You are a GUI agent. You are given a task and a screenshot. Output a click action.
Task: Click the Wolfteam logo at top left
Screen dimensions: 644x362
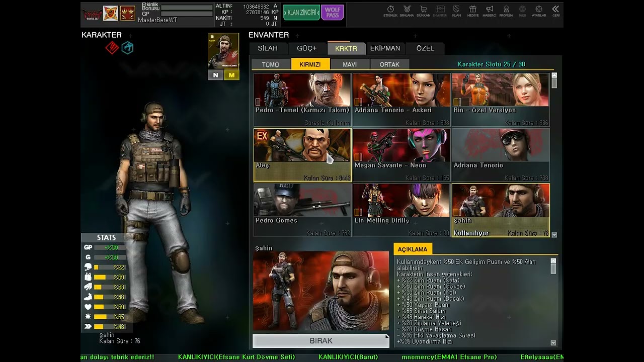pyautogui.click(x=92, y=14)
